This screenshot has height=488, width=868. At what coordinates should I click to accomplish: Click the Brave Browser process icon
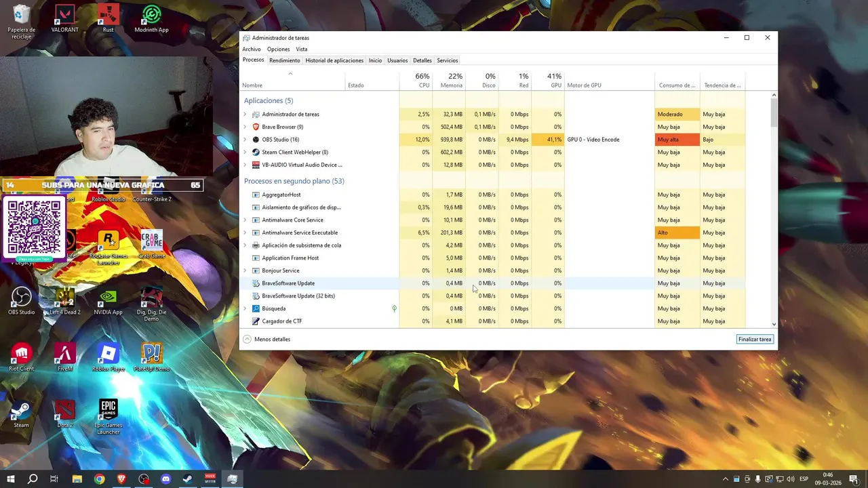pyautogui.click(x=256, y=127)
